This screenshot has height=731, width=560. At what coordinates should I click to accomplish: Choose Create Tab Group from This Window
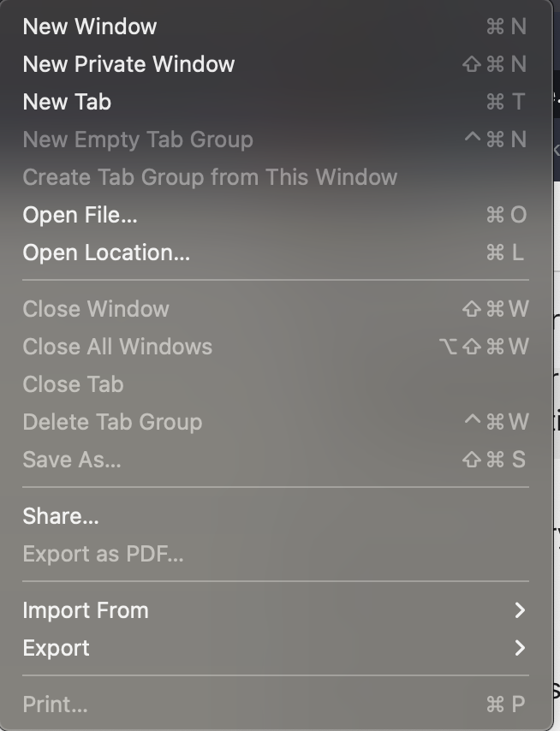coord(208,176)
